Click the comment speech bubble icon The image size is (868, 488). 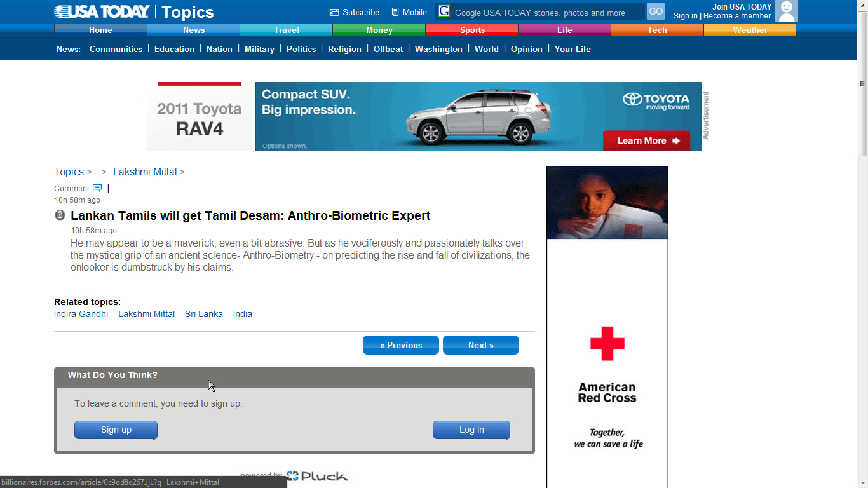point(97,188)
